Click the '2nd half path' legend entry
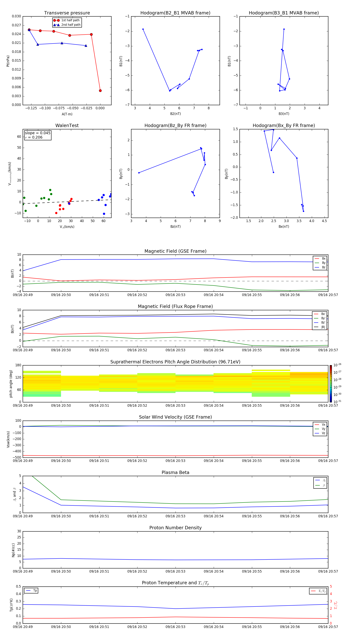 [67, 25]
